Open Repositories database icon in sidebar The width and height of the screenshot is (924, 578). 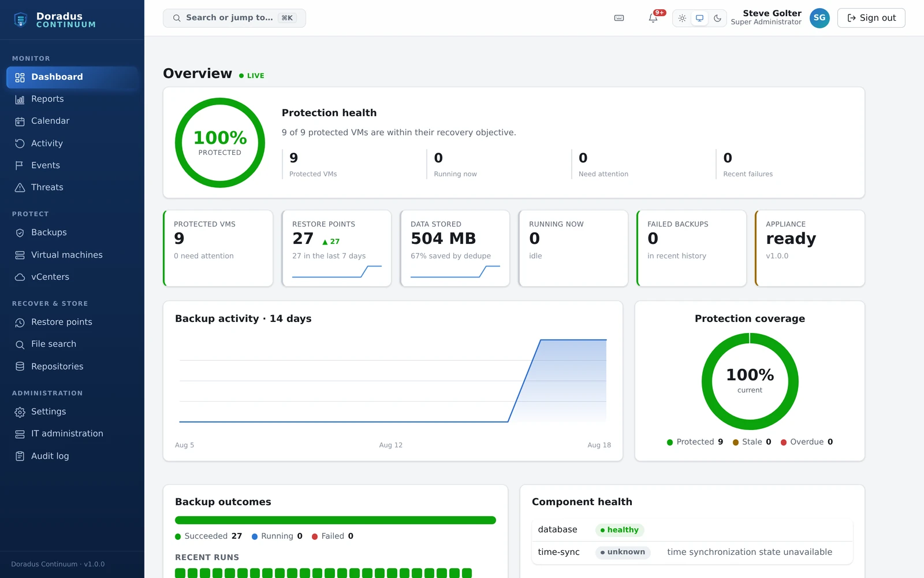20,366
